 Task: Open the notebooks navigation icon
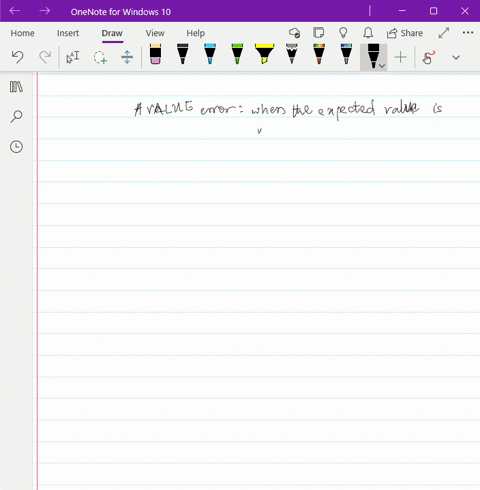tap(16, 87)
